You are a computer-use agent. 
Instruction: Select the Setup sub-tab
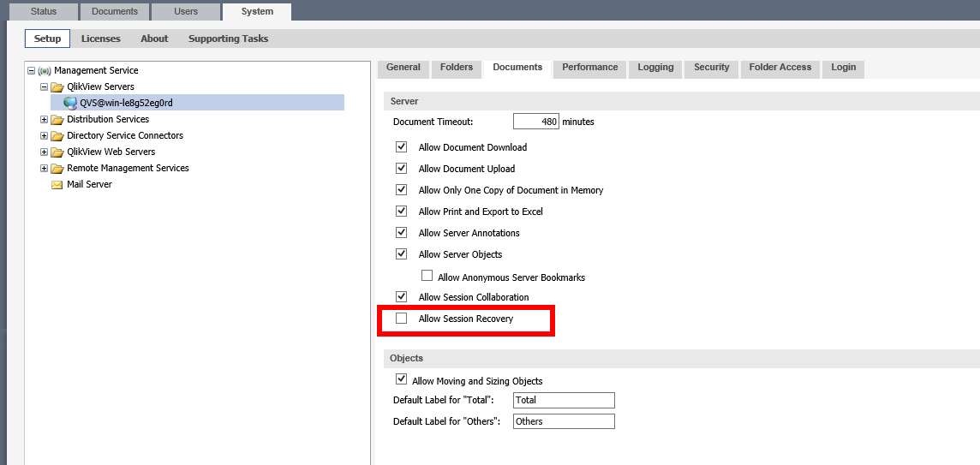(47, 39)
